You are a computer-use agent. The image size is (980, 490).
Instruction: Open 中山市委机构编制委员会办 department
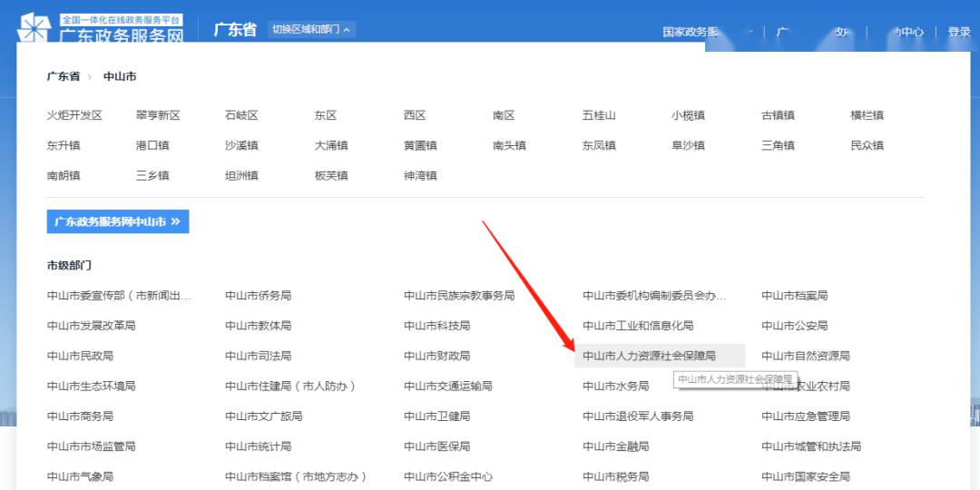click(654, 296)
